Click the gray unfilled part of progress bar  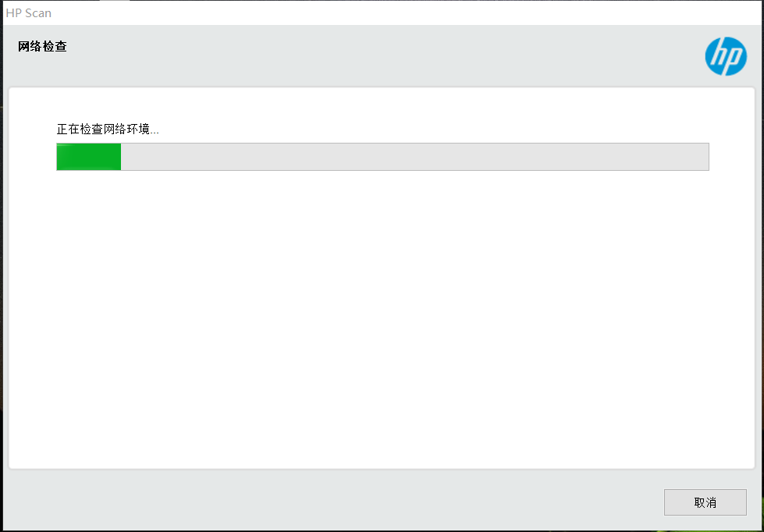tap(414, 157)
